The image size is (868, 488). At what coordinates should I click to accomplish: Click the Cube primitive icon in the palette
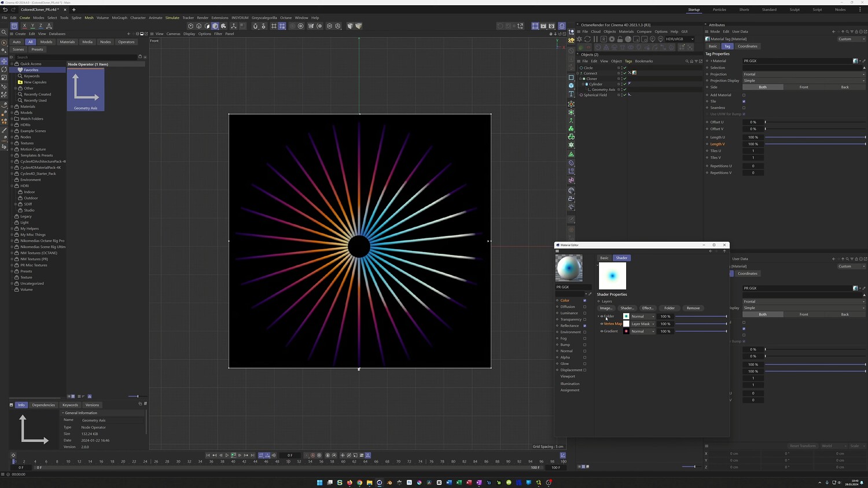(x=571, y=86)
